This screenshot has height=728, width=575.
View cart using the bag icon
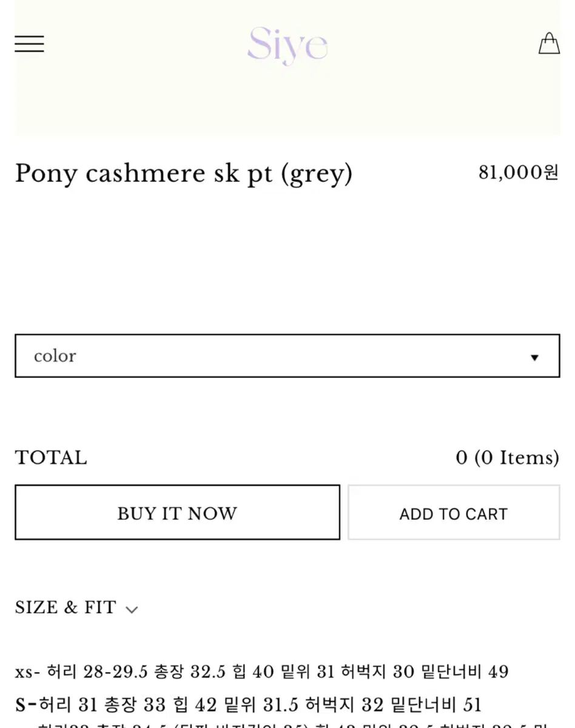tap(549, 44)
